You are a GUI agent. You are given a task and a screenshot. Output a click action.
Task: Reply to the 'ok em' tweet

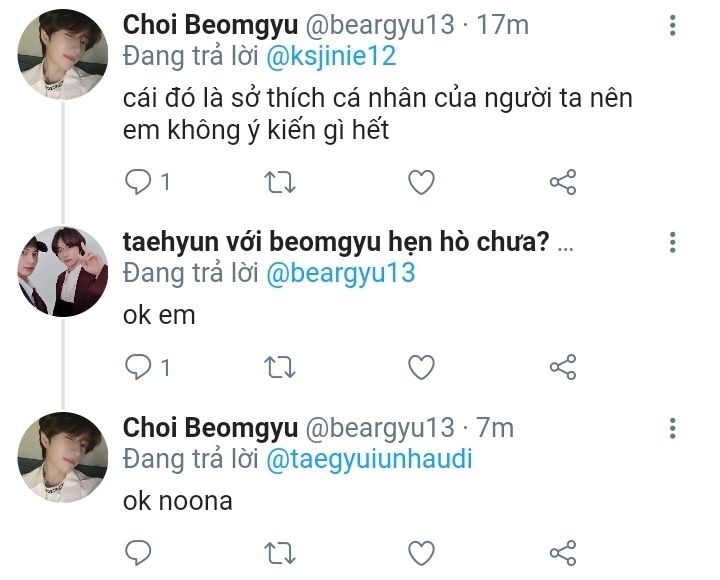point(137,366)
